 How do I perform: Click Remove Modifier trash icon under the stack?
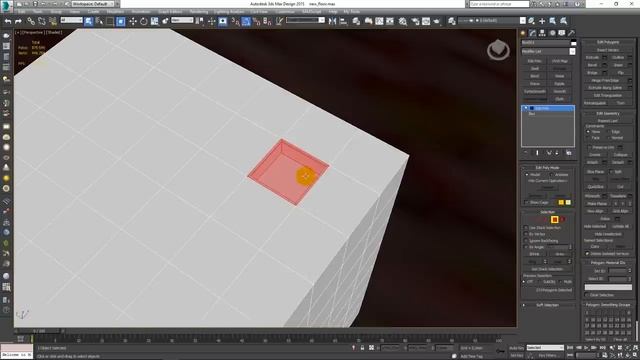[x=557, y=153]
